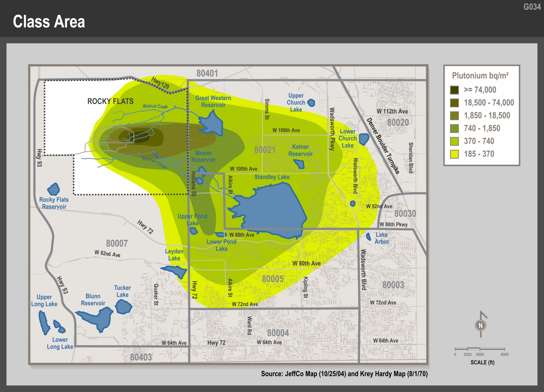This screenshot has height=392, width=544.
Task: Click the Lower Pond Lake label
Action: [222, 245]
